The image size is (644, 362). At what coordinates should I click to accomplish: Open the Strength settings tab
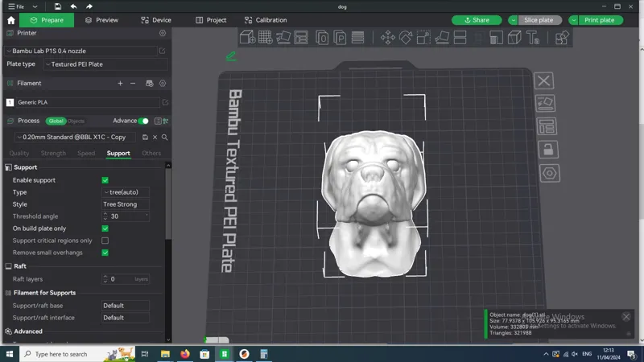click(53, 153)
